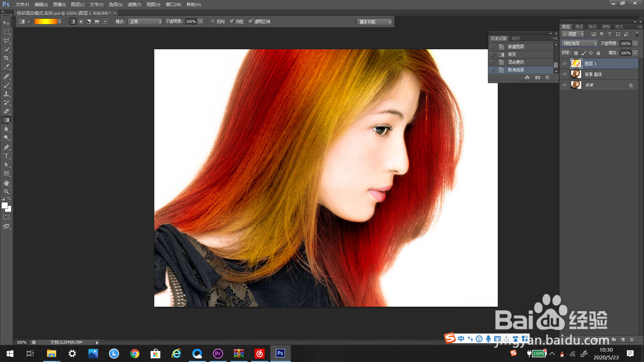This screenshot has height=362, width=644.
Task: Uncheck the 仿色 dither checkbox
Action: coord(231,21)
